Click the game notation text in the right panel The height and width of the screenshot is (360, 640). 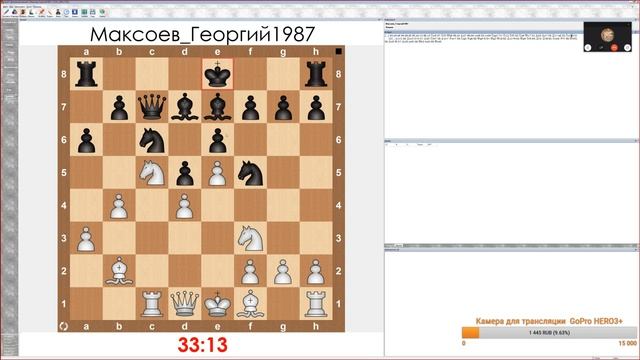coord(482,38)
